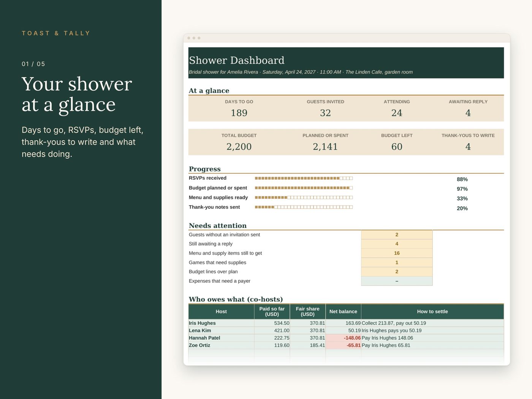Select the Hannah Patel host name cell
Image resolution: width=532 pixels, height=399 pixels.
(x=221, y=338)
